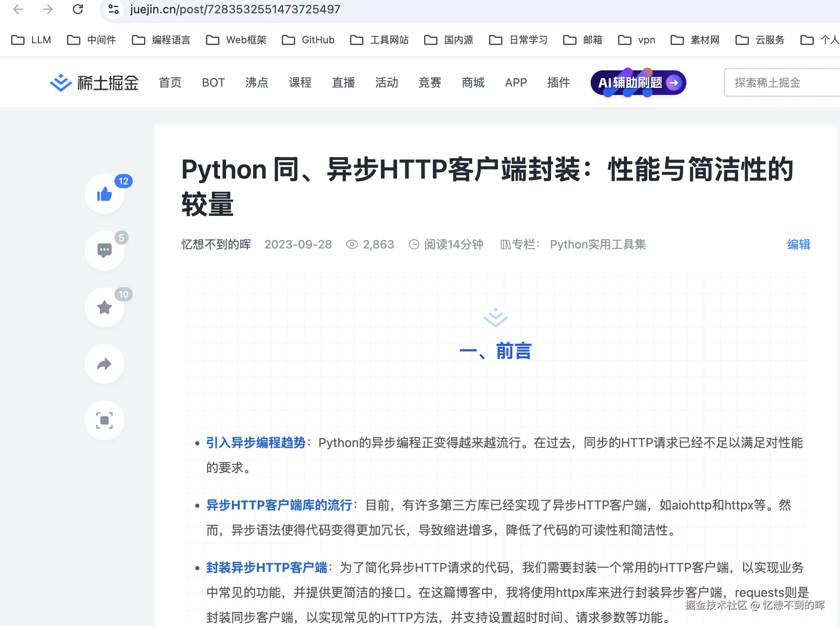
Task: Toggle immersive reading mode button
Action: 104,420
